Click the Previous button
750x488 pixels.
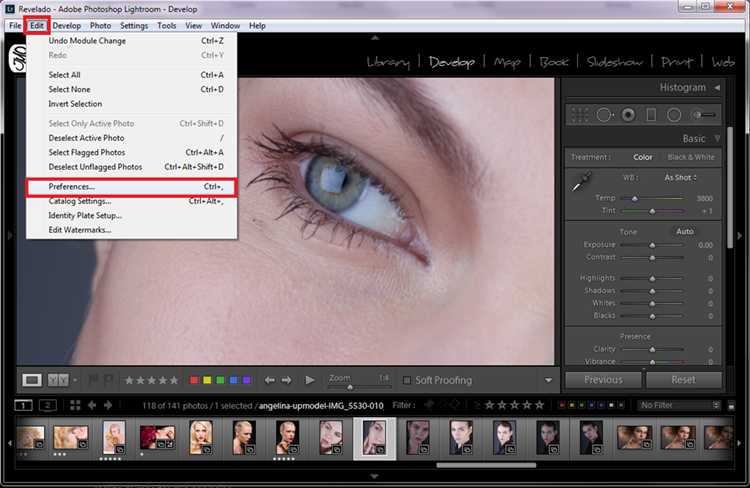pos(603,380)
